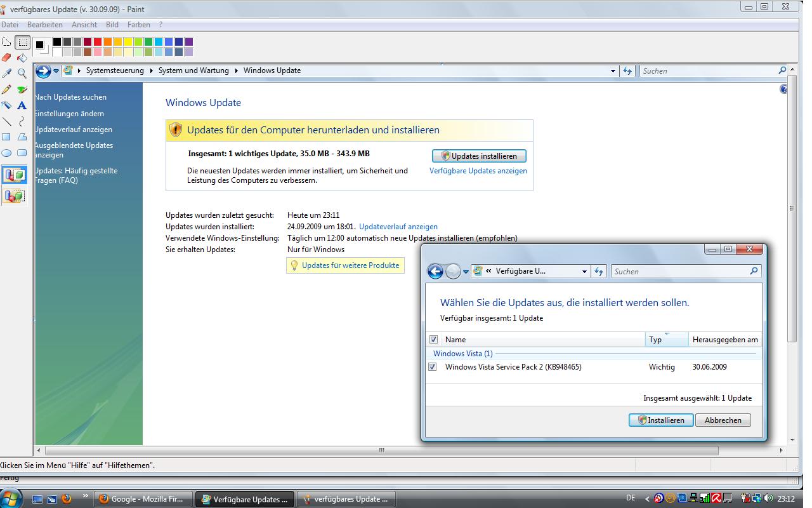Toggle the select-all checkbox beside Name header
The image size is (812, 508).
point(433,340)
